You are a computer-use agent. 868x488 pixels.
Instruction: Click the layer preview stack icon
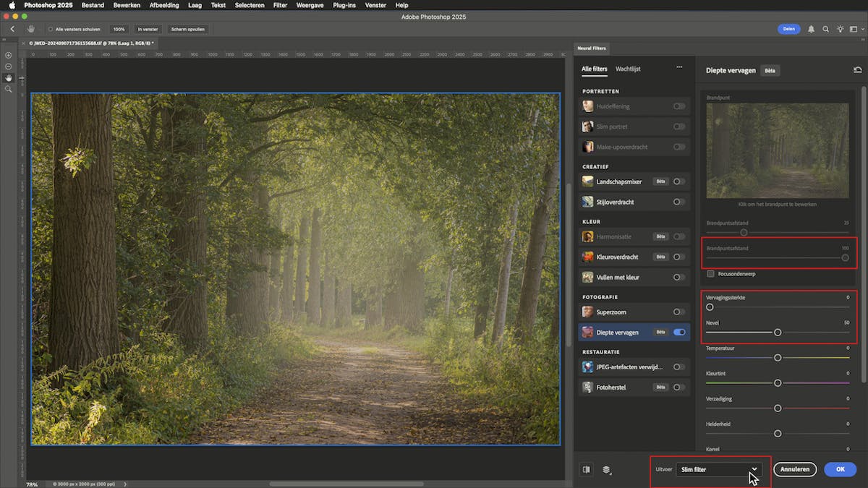click(606, 469)
